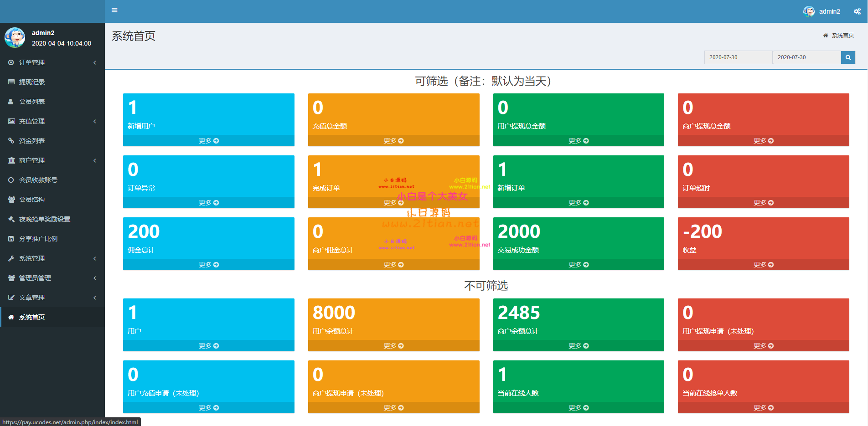Toggle the hamburger sidebar menu icon
Image resolution: width=868 pixels, height=426 pixels.
coord(114,10)
